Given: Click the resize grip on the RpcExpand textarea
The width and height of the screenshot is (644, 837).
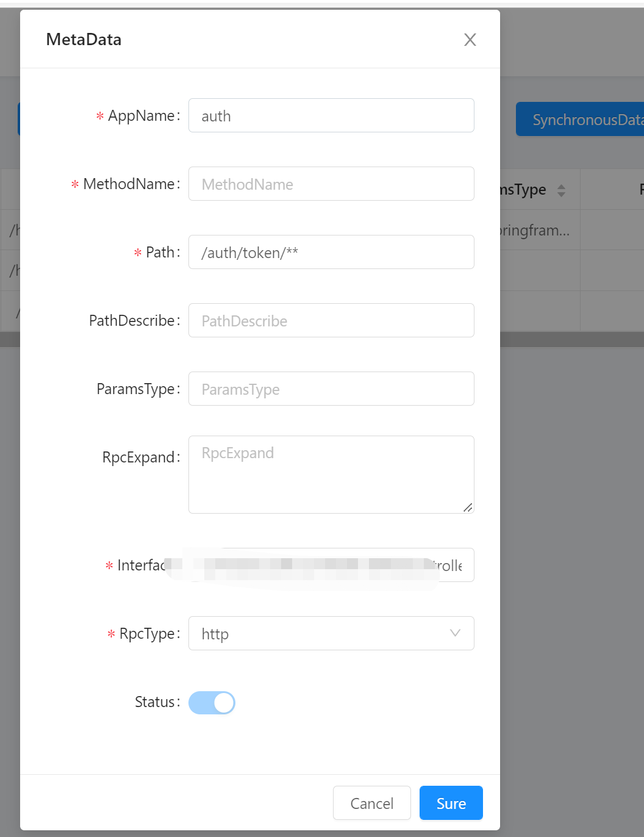Looking at the screenshot, I should [x=468, y=507].
